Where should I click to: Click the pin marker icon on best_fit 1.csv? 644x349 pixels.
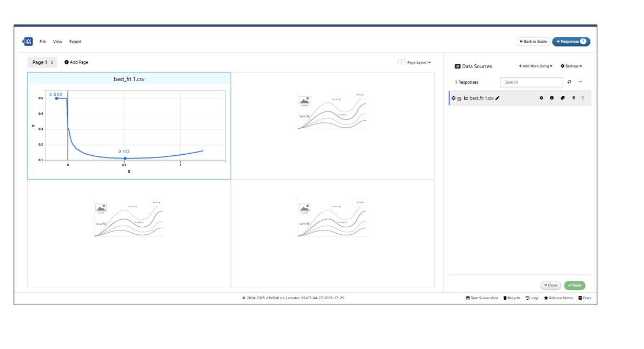point(574,98)
